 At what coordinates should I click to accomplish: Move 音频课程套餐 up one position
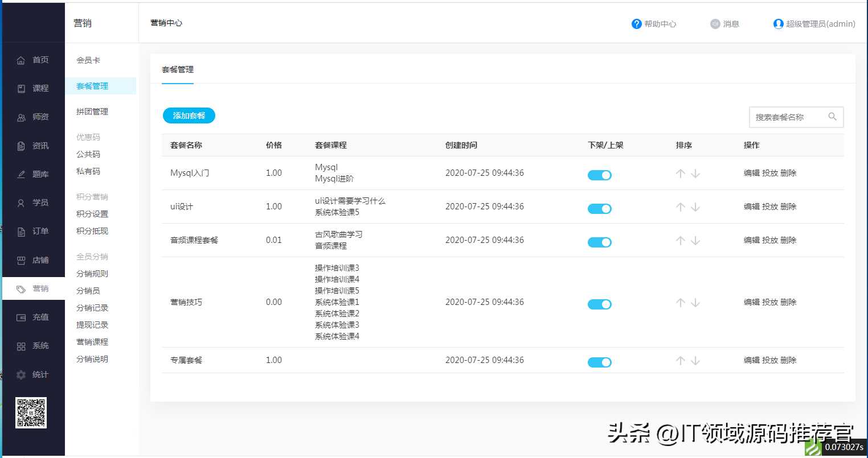click(681, 241)
